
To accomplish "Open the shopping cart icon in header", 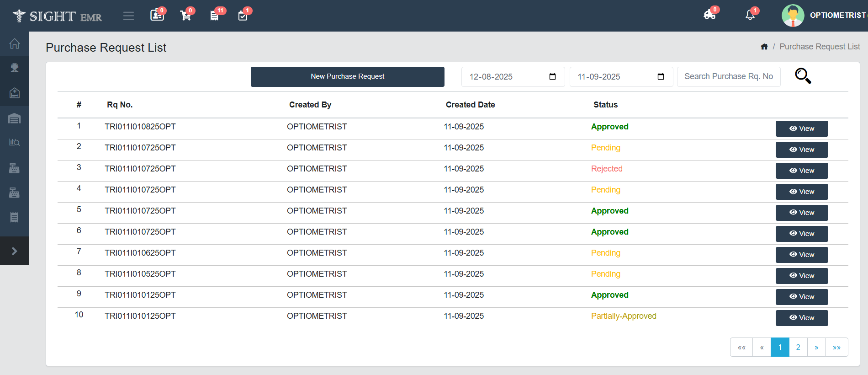I will [x=185, y=16].
